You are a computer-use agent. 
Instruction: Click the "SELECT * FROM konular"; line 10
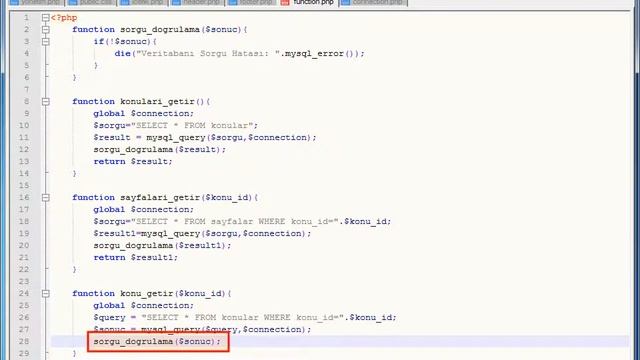pyautogui.click(x=176, y=125)
